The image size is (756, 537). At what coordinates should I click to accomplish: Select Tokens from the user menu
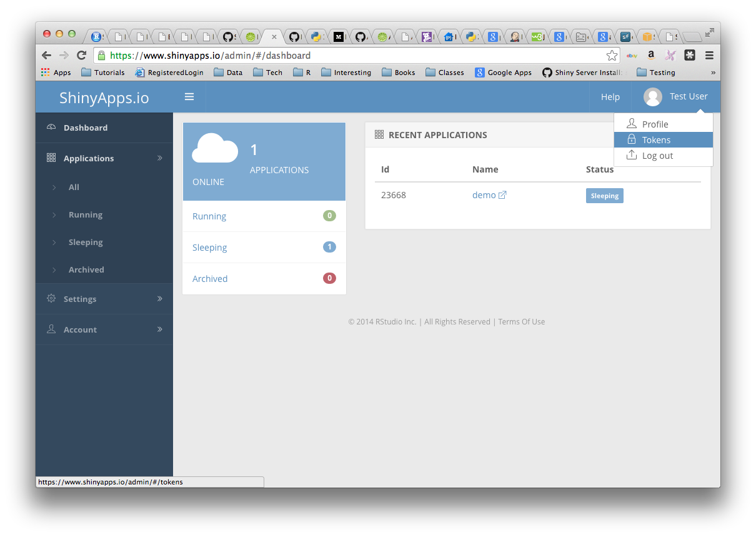pos(655,140)
